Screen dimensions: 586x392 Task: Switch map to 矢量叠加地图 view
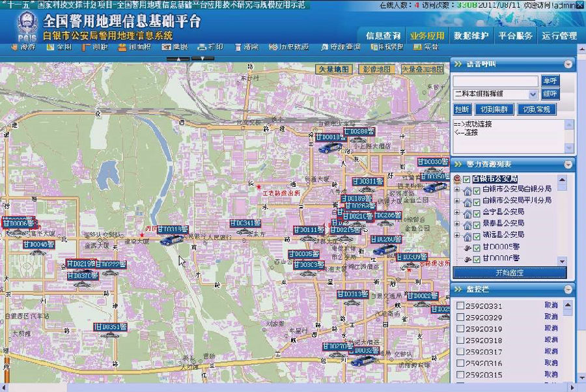tap(423, 69)
